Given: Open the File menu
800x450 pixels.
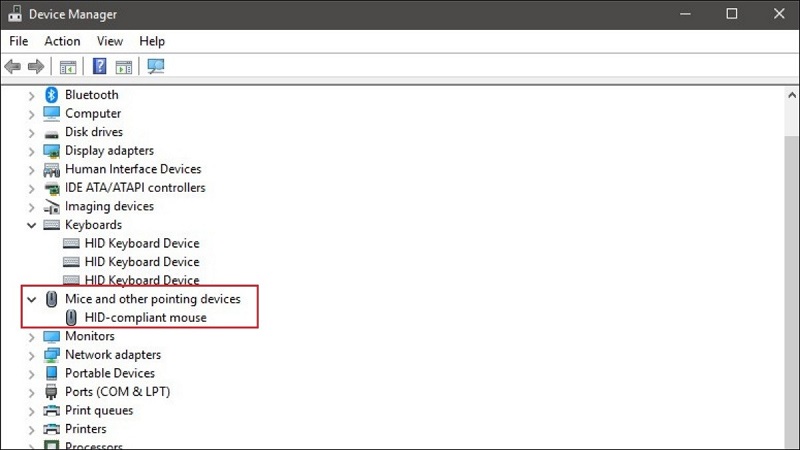Looking at the screenshot, I should coord(19,41).
